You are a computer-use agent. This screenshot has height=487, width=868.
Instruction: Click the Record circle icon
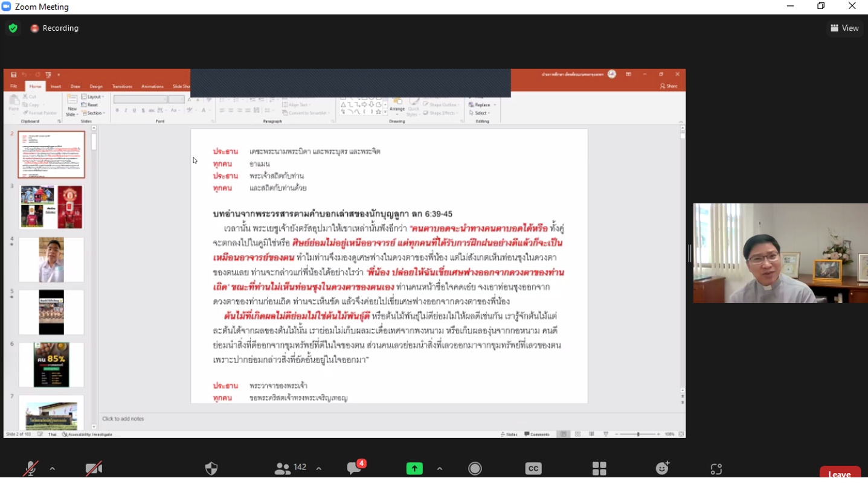coord(475,469)
